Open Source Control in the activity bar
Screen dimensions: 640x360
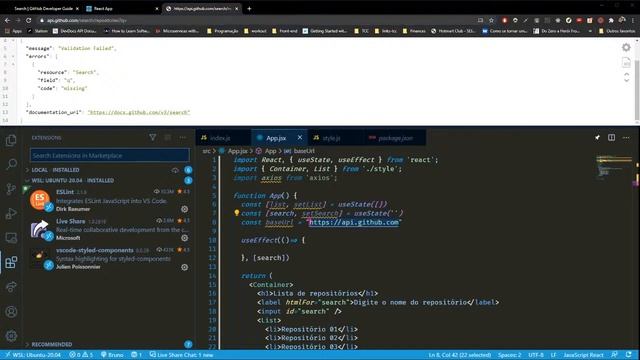11,189
